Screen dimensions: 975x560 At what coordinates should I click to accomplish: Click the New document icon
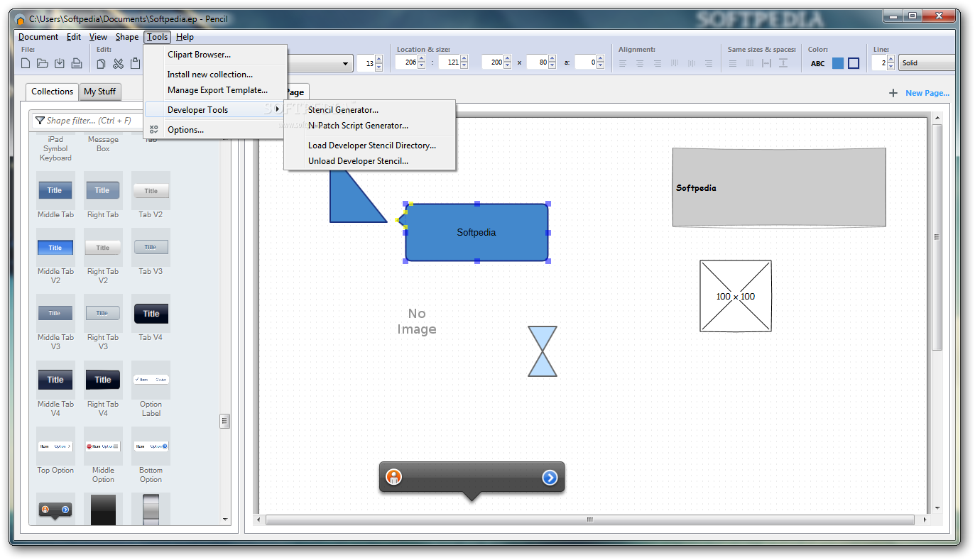[x=26, y=63]
